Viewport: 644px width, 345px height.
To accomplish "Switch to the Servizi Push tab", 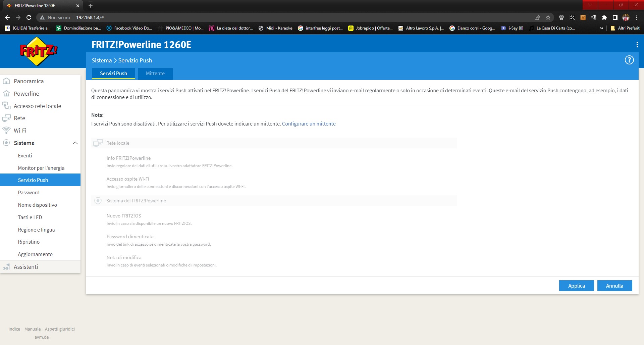I will tap(113, 73).
